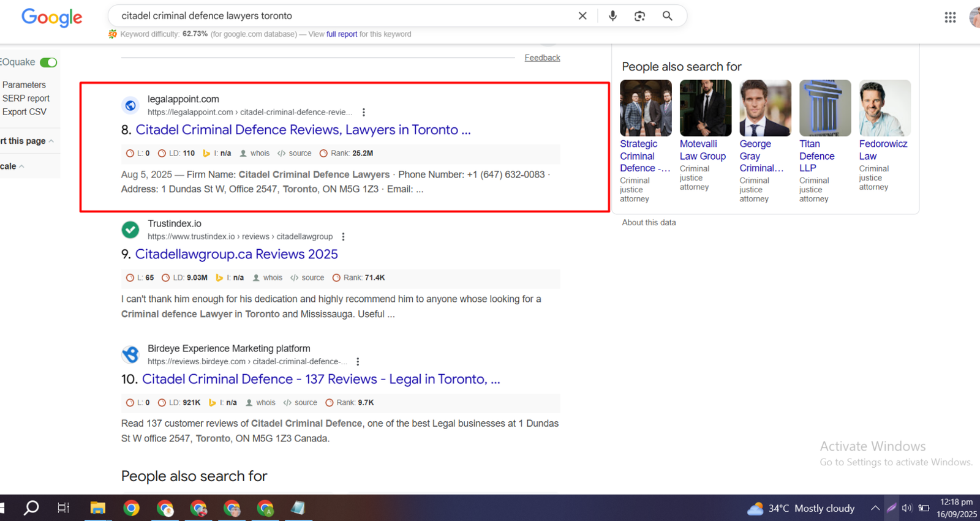Screen dimensions: 980x521
Task: Click three-dot menu beside legalappoint.com result
Action: click(364, 113)
